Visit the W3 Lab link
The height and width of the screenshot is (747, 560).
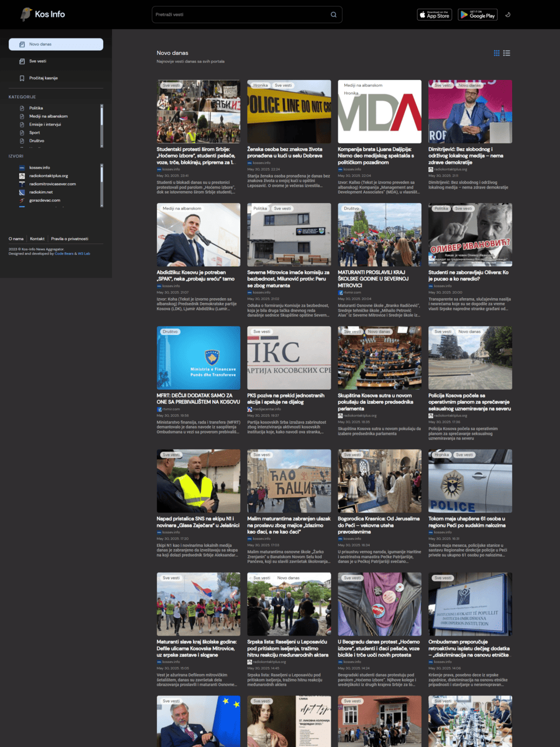tap(84, 254)
